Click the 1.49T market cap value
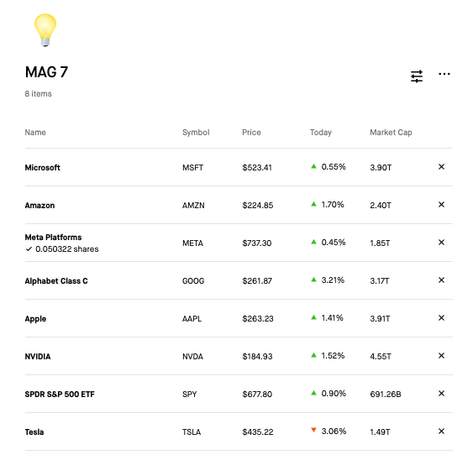Screen dimensions: 473x476 (380, 432)
